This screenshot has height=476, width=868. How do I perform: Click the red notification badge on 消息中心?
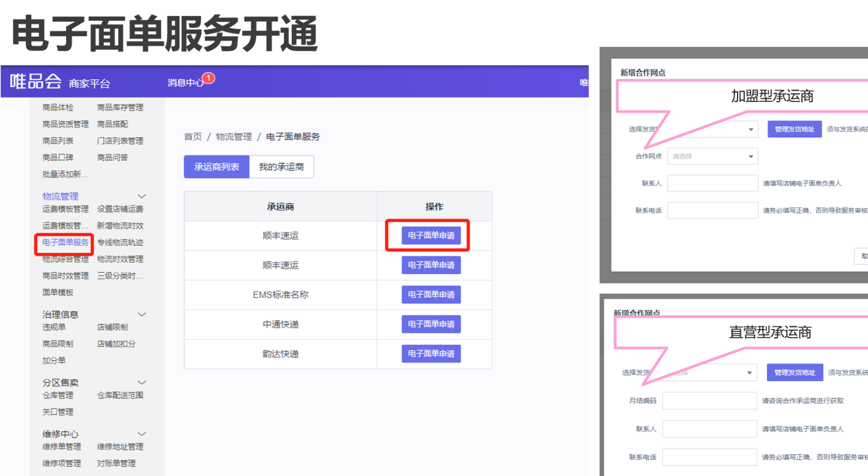[x=209, y=78]
